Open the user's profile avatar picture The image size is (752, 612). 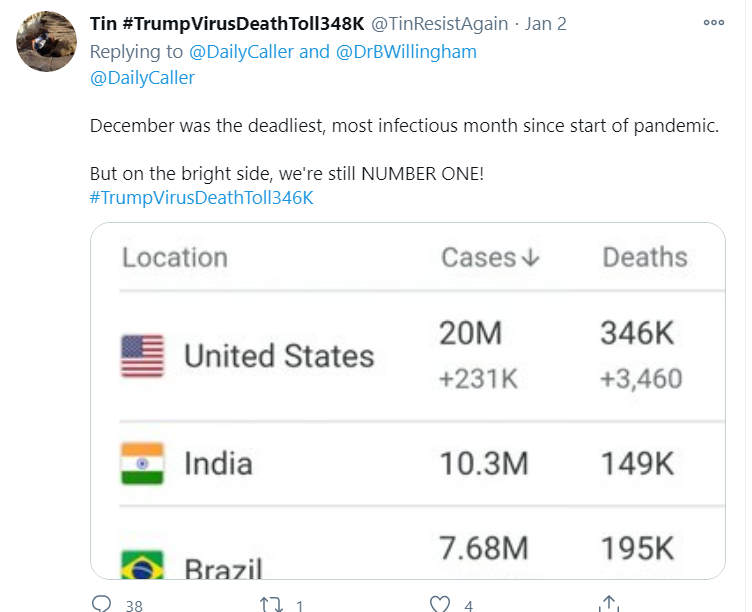[x=46, y=41]
